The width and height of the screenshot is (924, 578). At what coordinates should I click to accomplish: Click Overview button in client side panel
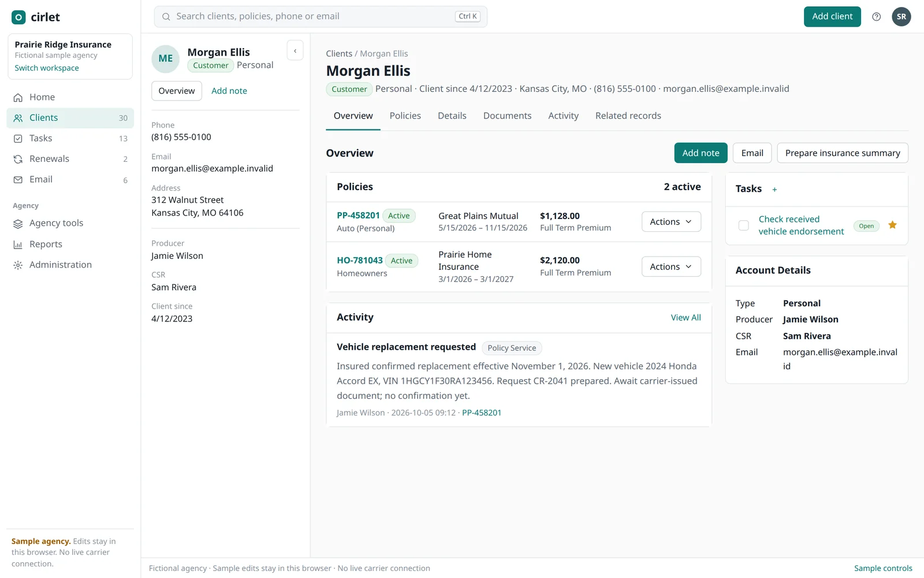click(x=177, y=91)
